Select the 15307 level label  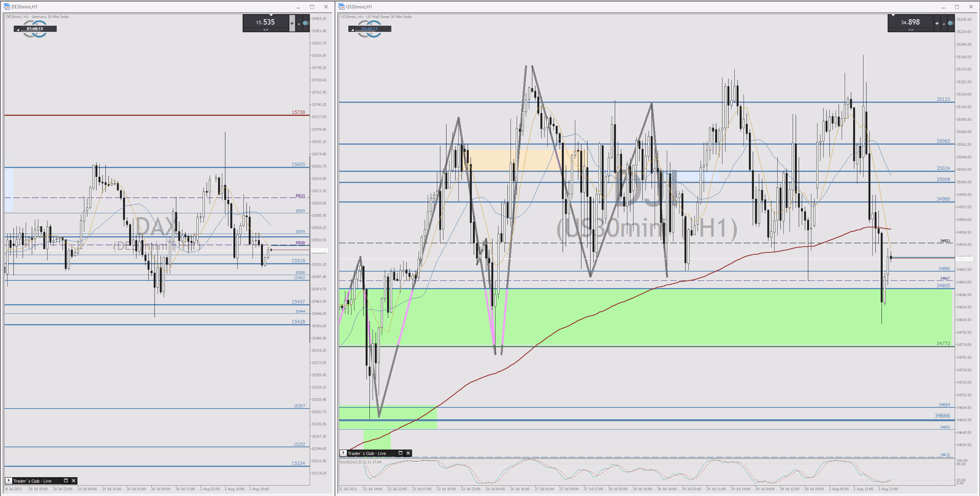(x=299, y=406)
